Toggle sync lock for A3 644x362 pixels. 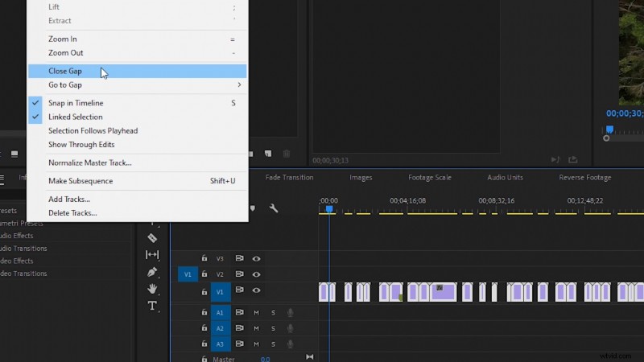239,343
